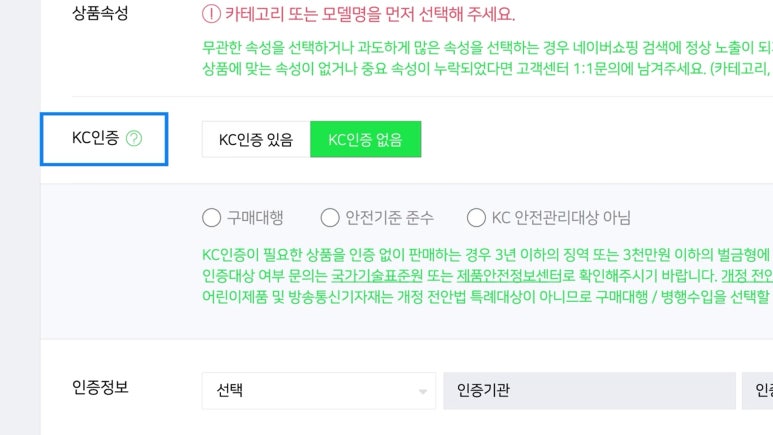Open the 선택 certification type dropdown
773x435 pixels.
point(318,390)
